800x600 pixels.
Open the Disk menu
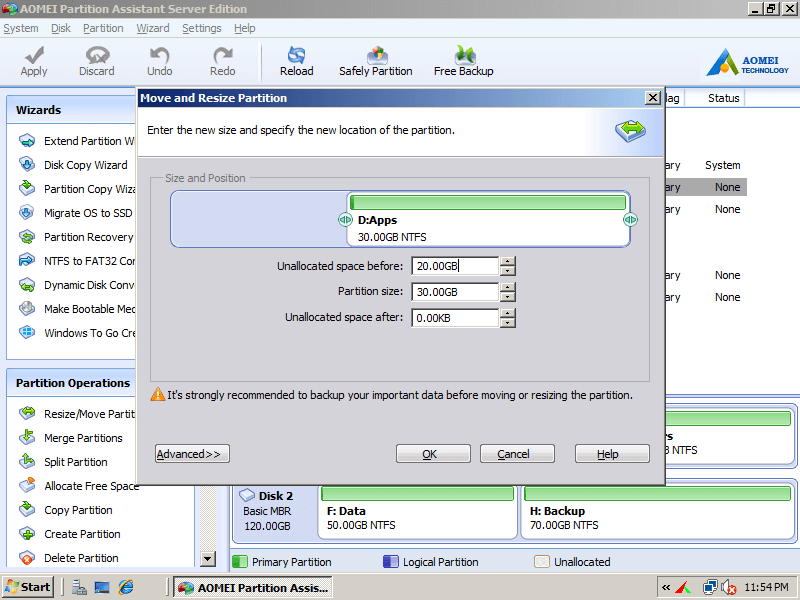61,28
